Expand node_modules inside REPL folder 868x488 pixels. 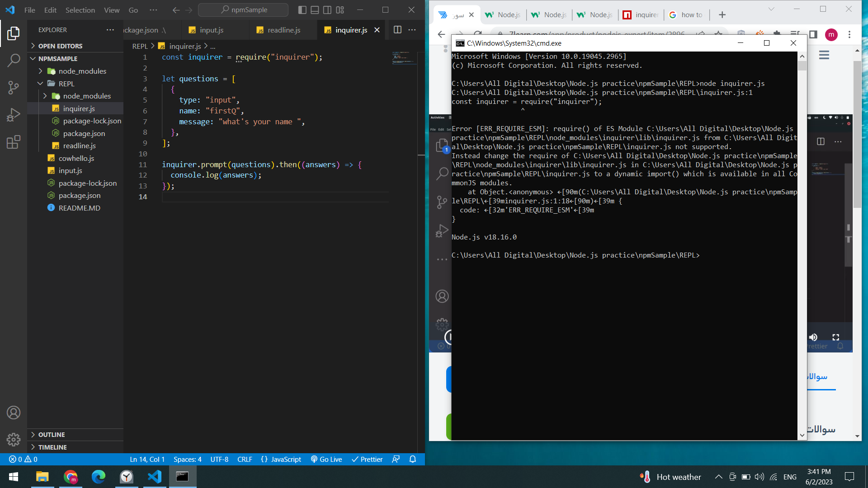pos(75,96)
